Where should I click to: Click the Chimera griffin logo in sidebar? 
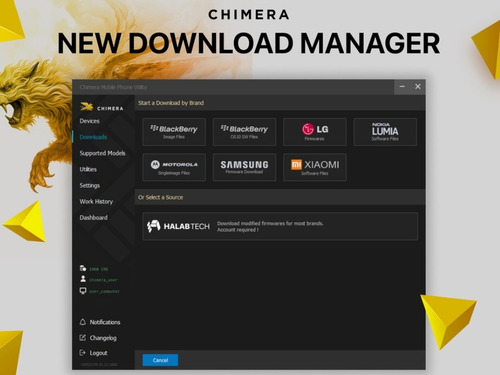87,107
